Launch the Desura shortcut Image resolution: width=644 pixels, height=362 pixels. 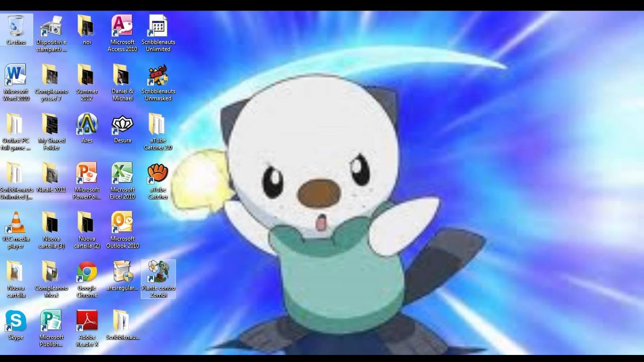tap(122, 129)
